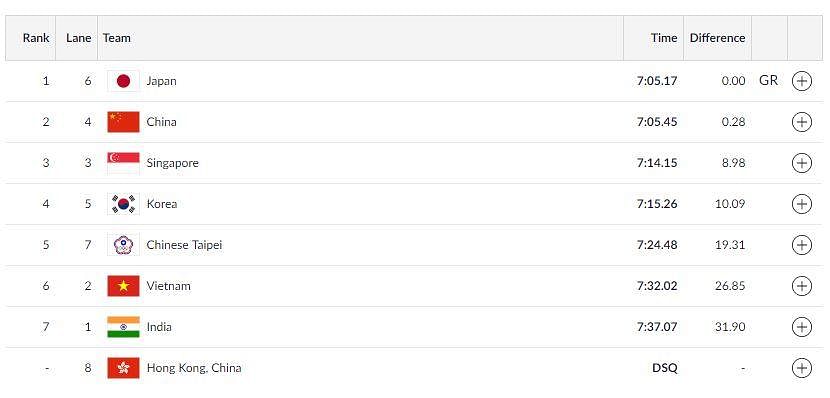Click the China flag icon
The image size is (830, 398).
click(x=123, y=122)
